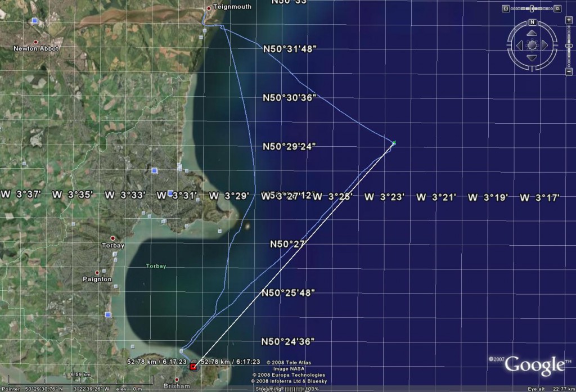Click the N50°29'24" latitude label
Viewport: 576px width, 392px height.
click(x=290, y=147)
